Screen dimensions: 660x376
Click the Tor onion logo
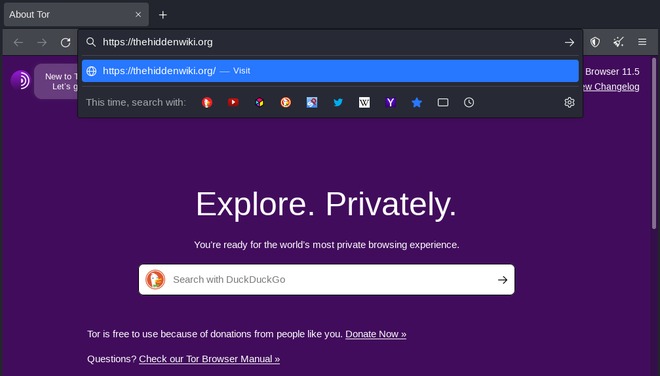point(20,80)
